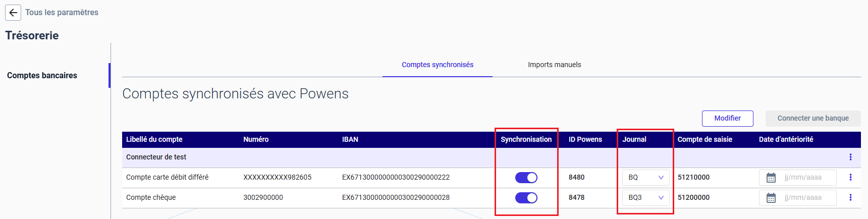Go back to Tous les paramètres
This screenshot has height=219, width=868.
click(62, 13)
